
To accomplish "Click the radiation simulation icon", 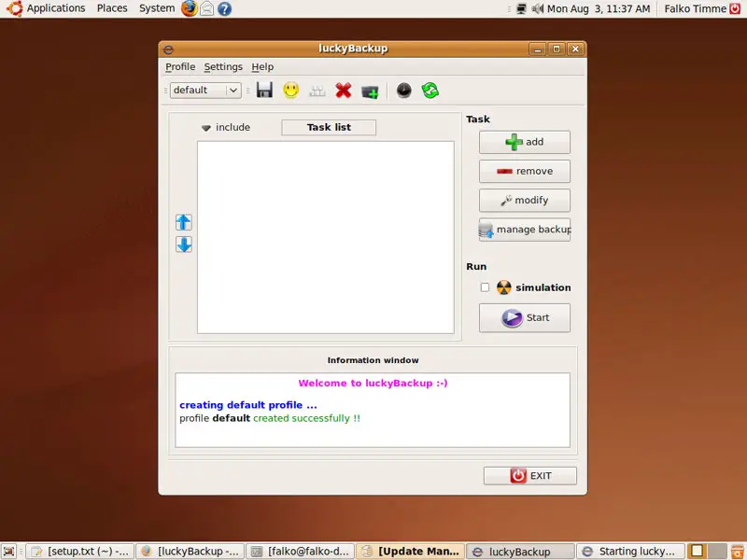I will pyautogui.click(x=503, y=287).
